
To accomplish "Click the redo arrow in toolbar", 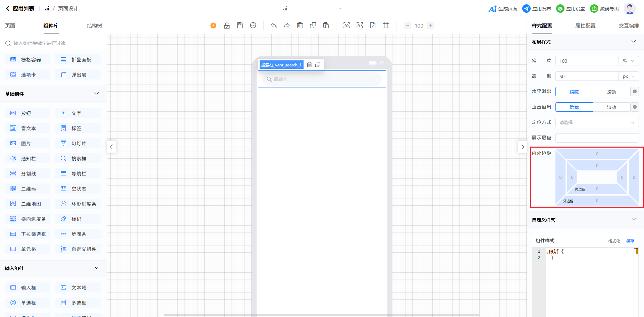I will (286, 25).
